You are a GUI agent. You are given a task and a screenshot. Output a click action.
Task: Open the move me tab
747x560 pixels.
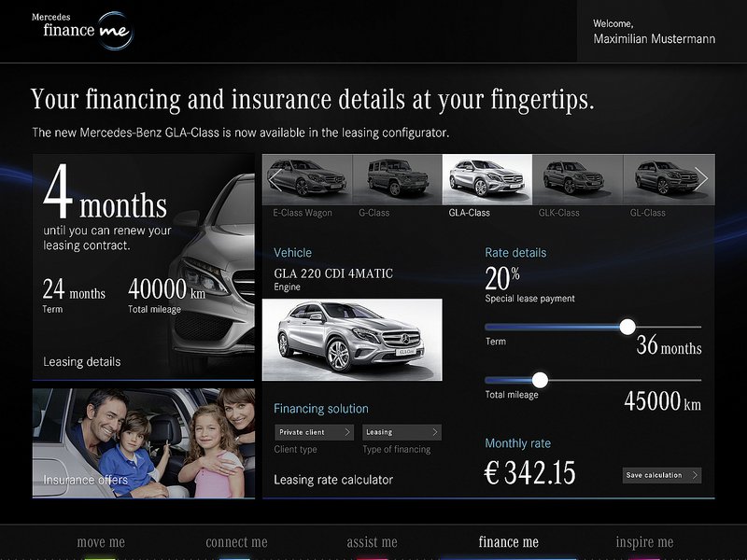pos(101,542)
